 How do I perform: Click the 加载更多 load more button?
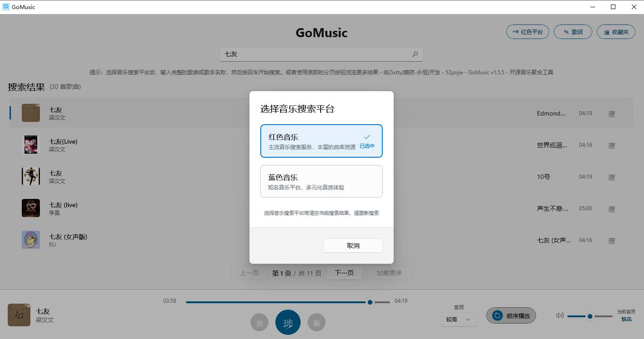pos(389,273)
